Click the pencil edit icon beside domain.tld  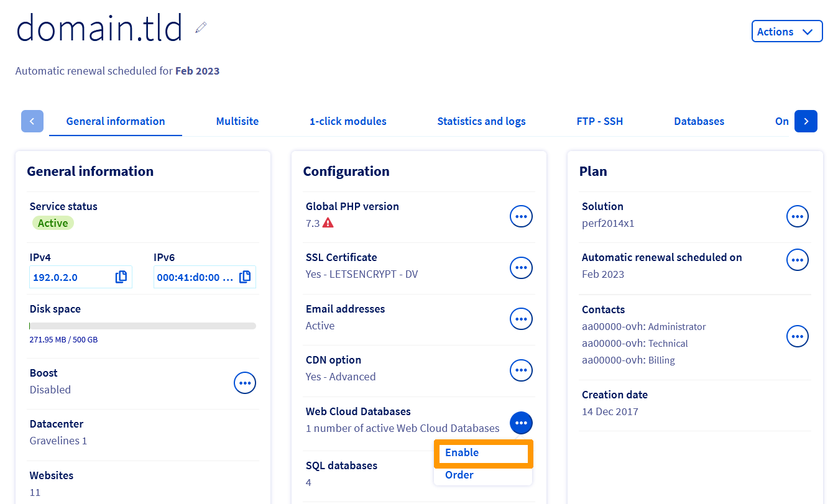(x=200, y=27)
